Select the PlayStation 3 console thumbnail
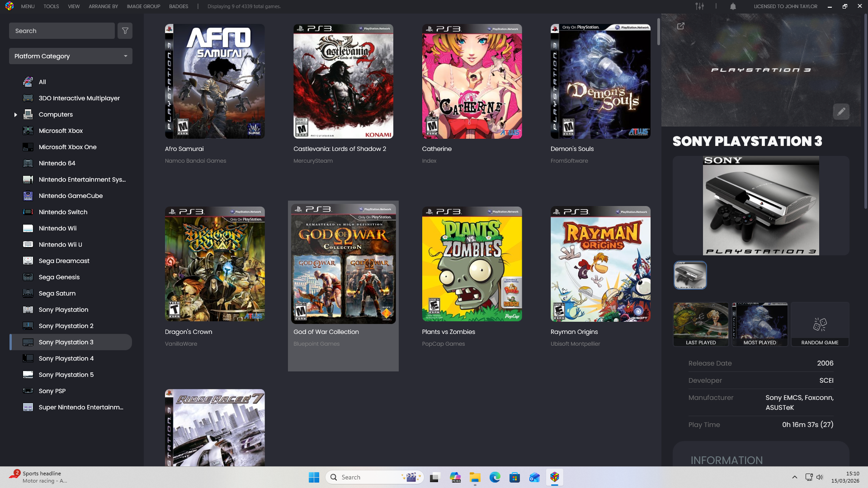Viewport: 868px width, 488px height. click(x=690, y=275)
